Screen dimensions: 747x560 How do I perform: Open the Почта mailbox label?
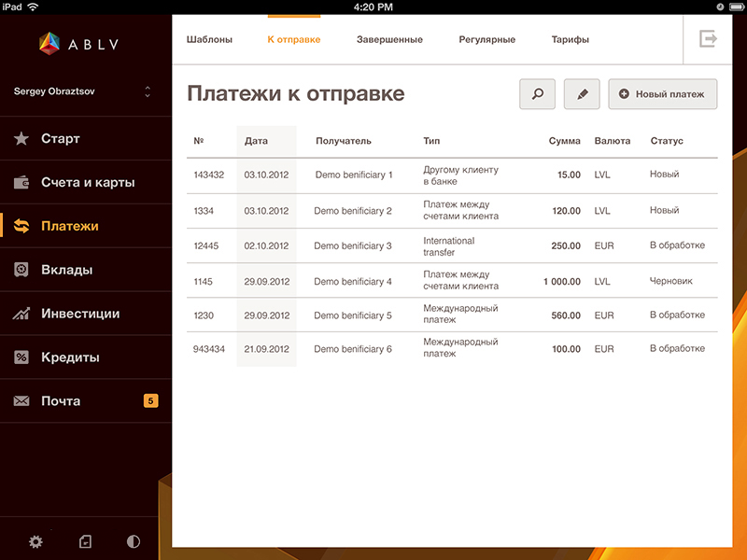61,401
